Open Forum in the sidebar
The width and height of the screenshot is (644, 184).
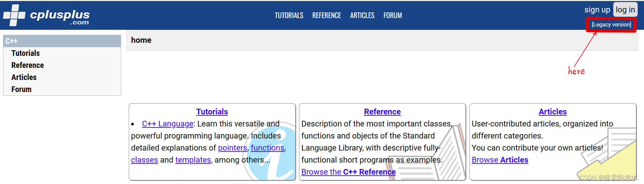(x=21, y=89)
